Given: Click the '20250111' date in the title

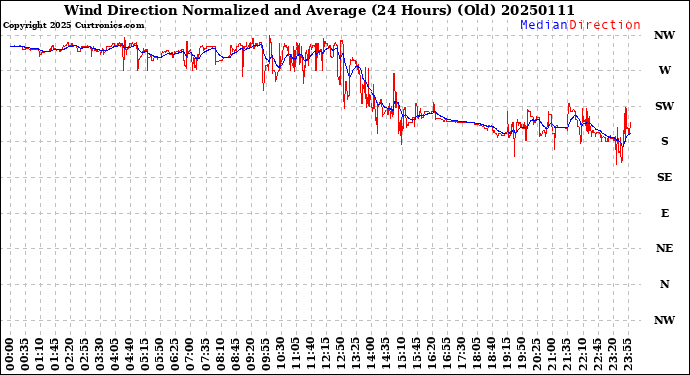Looking at the screenshot, I should [537, 10].
